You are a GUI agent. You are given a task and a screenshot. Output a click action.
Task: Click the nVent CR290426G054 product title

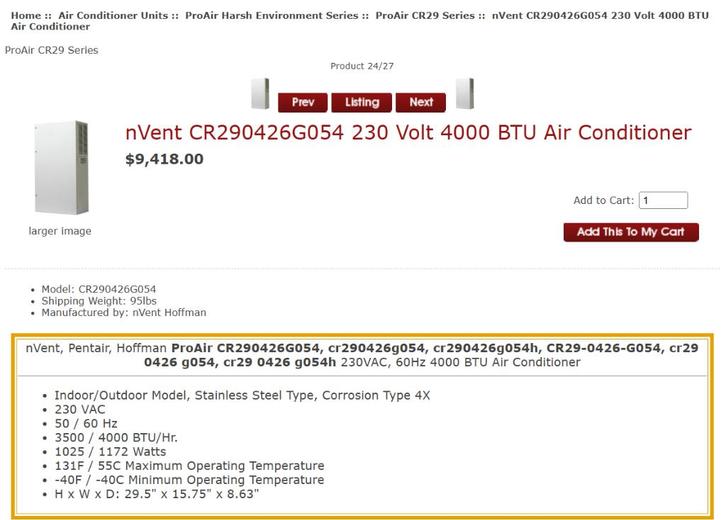tap(408, 133)
